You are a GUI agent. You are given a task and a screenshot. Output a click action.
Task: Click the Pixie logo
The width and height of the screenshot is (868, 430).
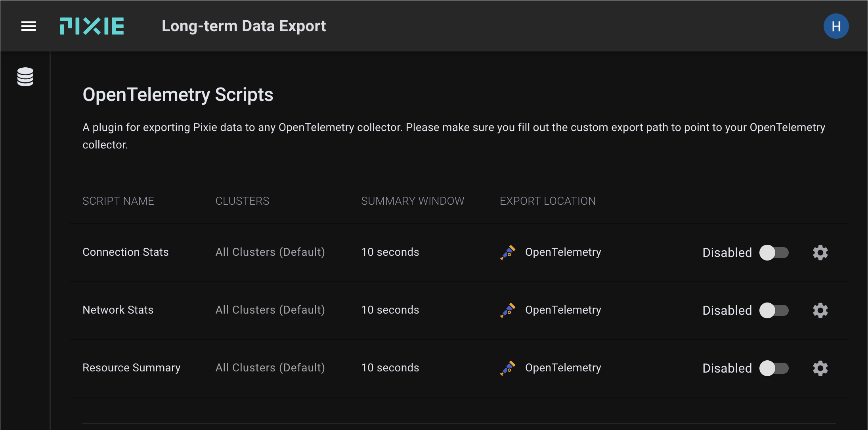92,26
